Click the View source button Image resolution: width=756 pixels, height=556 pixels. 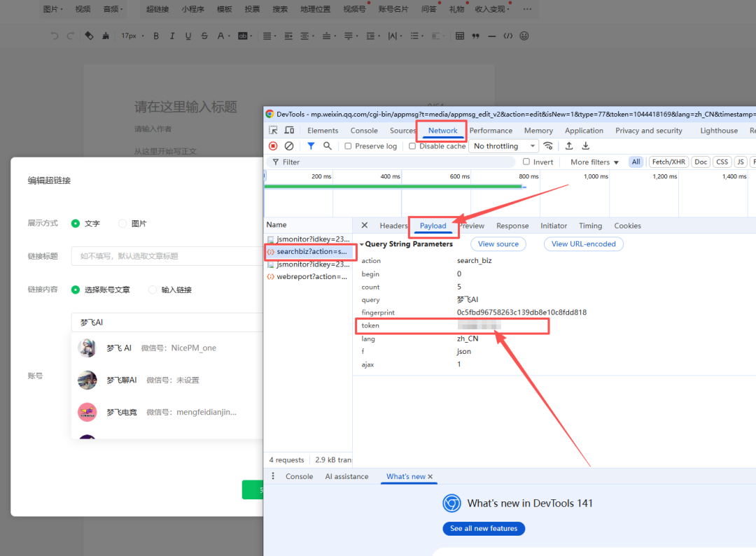click(498, 244)
